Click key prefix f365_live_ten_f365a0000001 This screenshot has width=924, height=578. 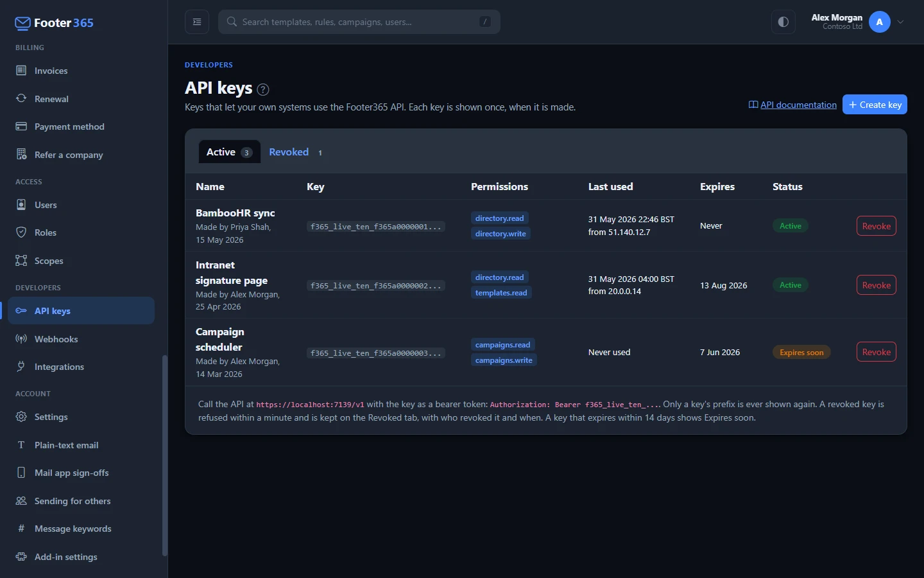tap(376, 227)
